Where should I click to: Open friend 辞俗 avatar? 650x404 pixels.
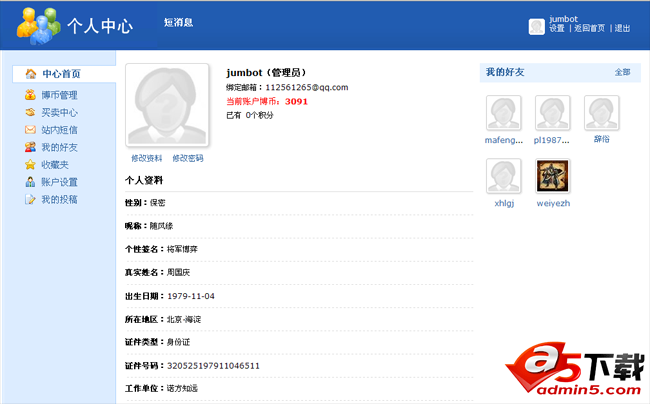coord(601,113)
